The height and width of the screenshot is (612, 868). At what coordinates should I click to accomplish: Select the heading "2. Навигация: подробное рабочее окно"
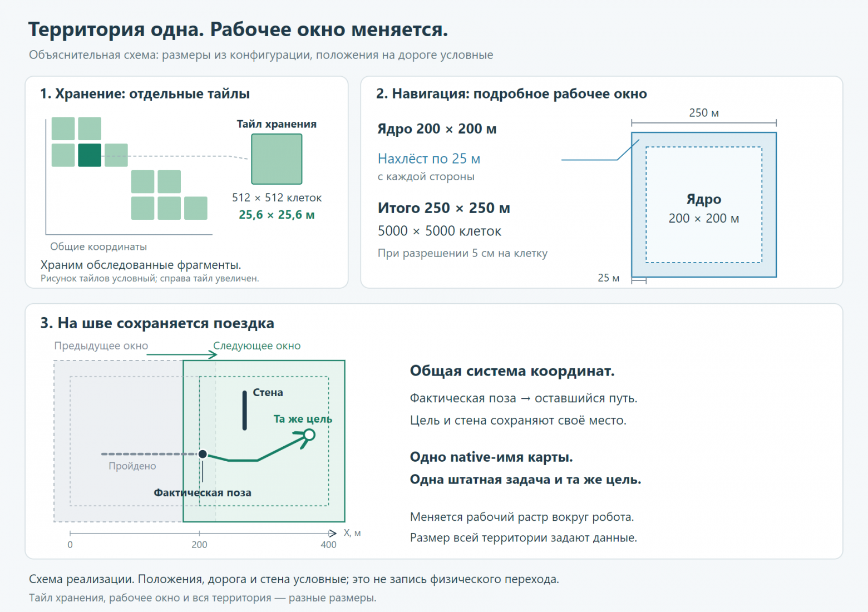[x=511, y=93]
